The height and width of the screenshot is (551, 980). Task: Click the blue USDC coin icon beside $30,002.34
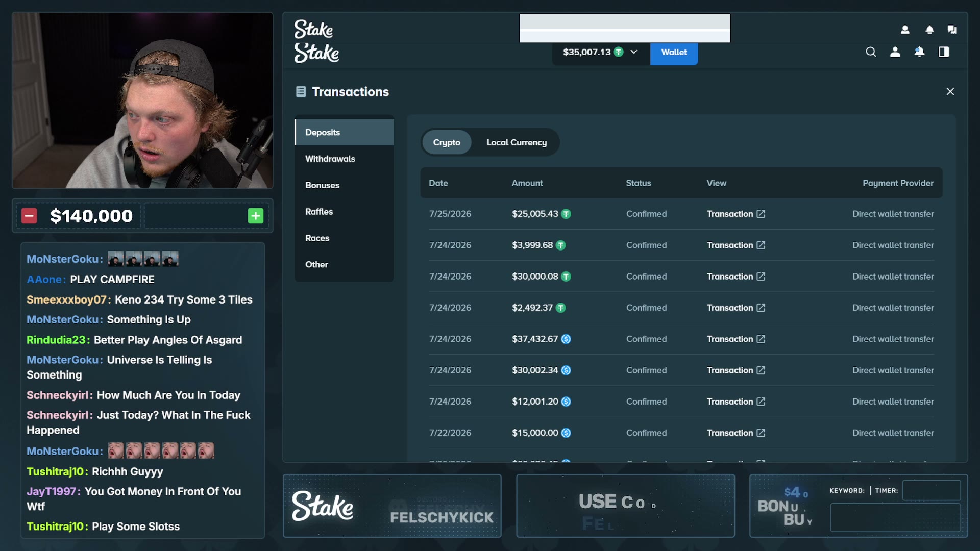point(566,370)
